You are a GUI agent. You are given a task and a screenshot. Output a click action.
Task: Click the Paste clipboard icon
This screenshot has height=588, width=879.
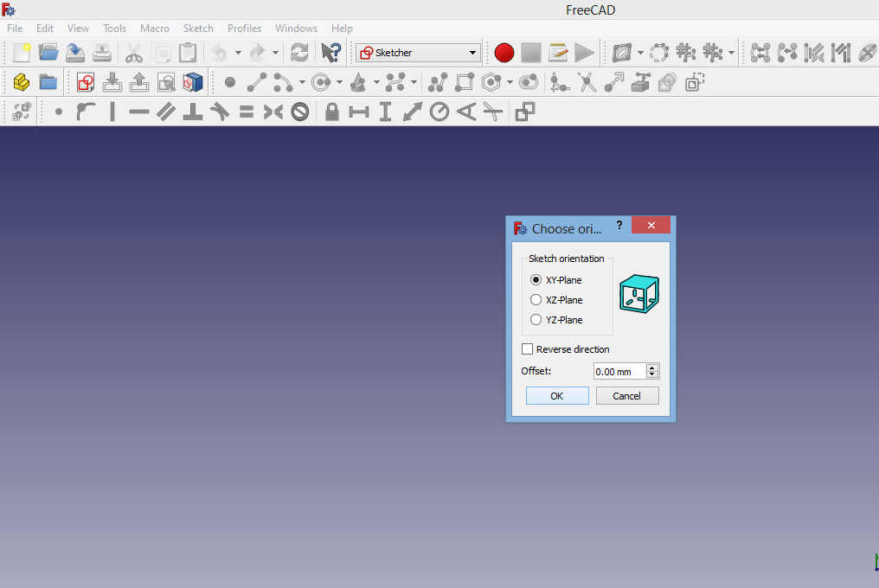click(x=187, y=53)
